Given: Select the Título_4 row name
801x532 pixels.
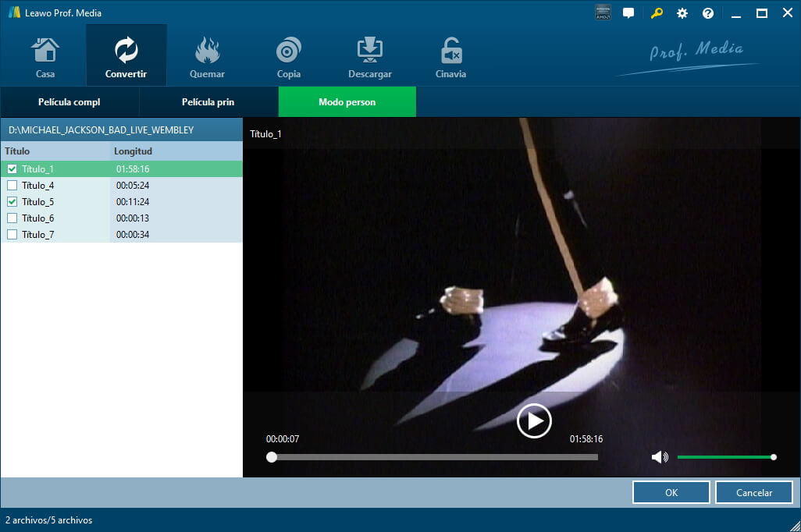Looking at the screenshot, I should (x=37, y=186).
